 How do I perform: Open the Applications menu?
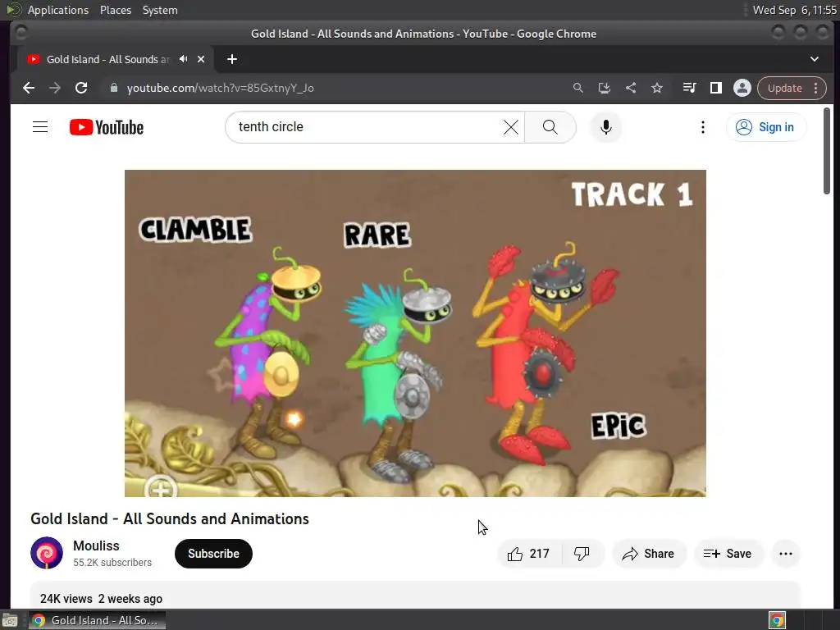point(58,10)
